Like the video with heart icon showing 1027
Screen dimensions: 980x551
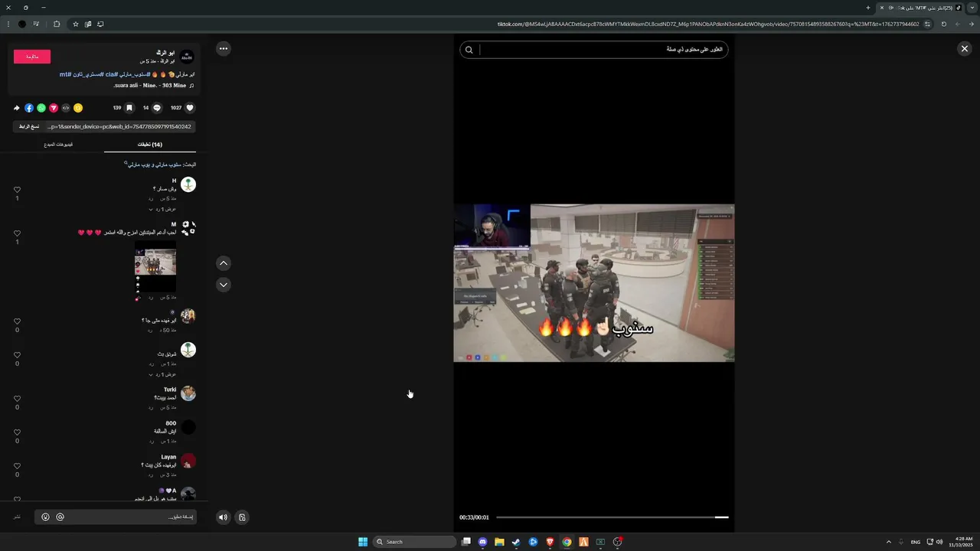190,108
